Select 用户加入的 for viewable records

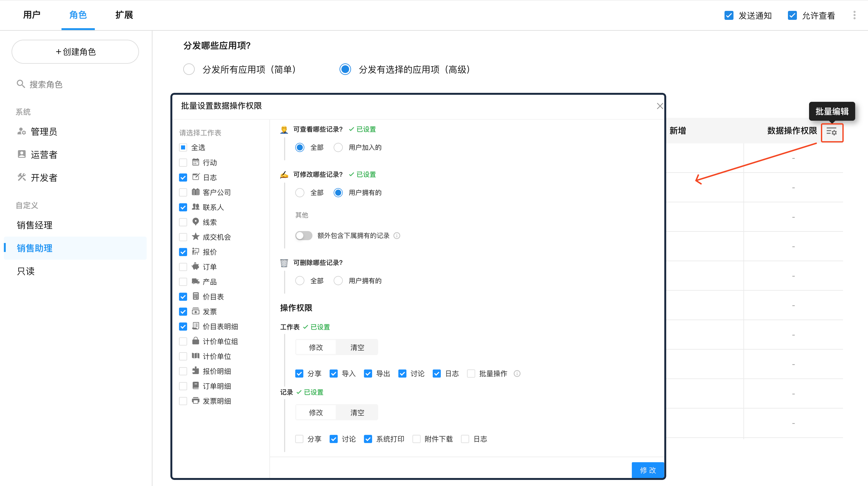[338, 147]
